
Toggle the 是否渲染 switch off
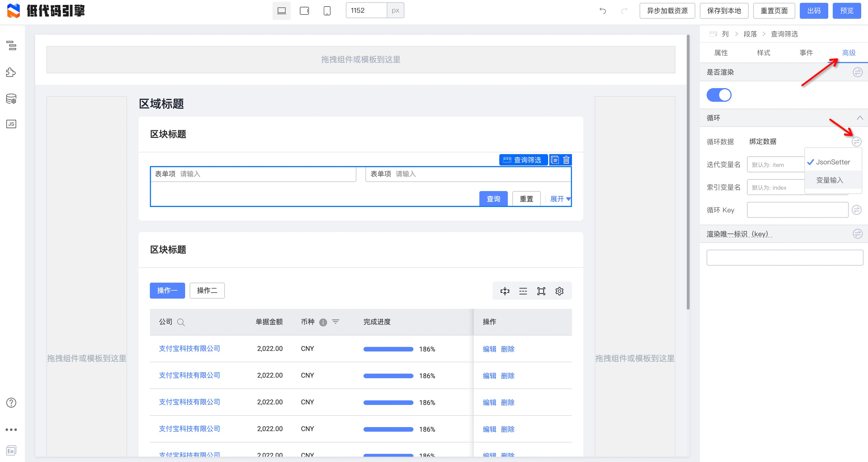pos(719,95)
